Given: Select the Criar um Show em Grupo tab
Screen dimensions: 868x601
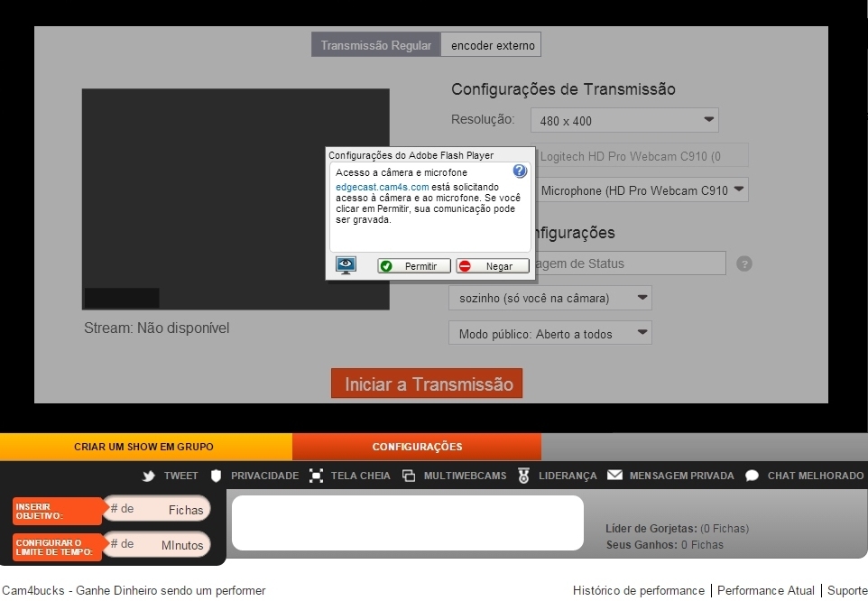Looking at the screenshot, I should 144,447.
